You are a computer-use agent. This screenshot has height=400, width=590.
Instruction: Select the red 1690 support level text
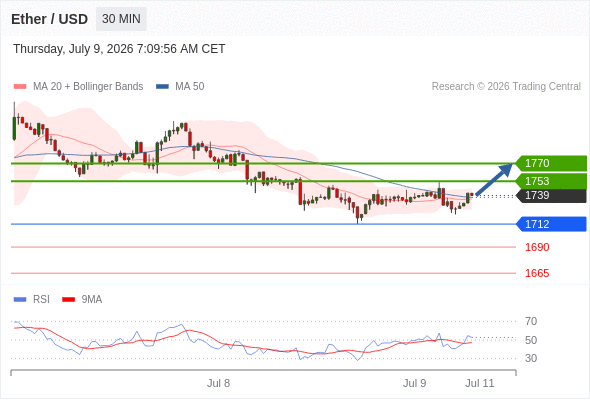pos(537,247)
